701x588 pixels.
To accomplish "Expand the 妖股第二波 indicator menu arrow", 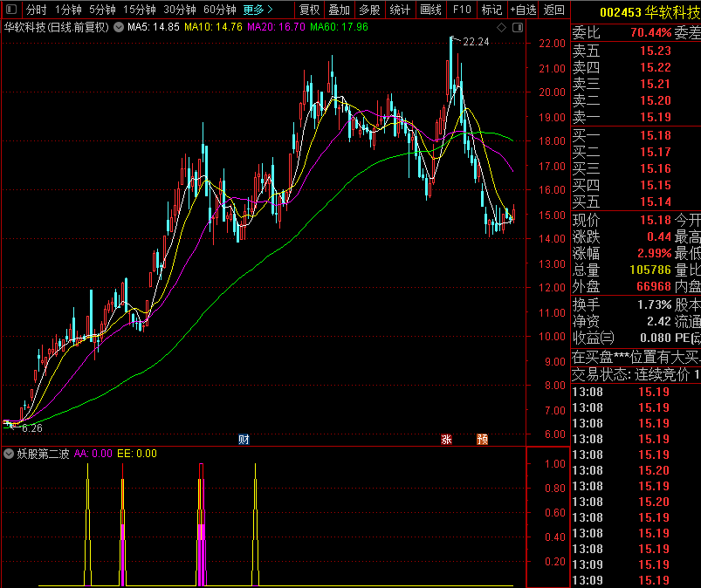I will (9, 454).
